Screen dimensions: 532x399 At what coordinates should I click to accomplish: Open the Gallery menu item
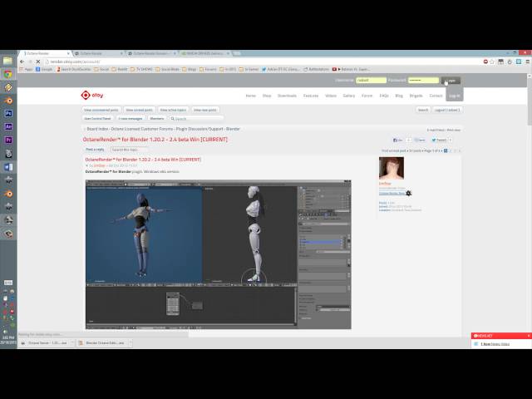[x=348, y=96]
